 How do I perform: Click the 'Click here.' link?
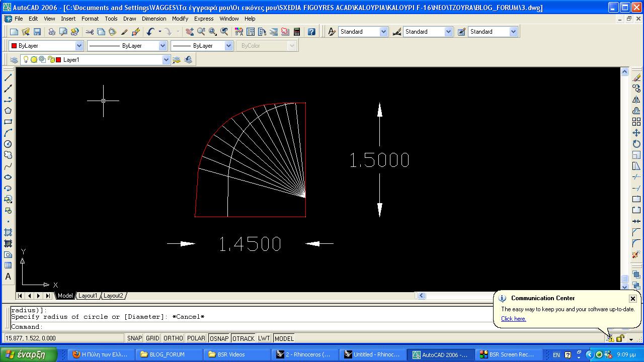(513, 319)
